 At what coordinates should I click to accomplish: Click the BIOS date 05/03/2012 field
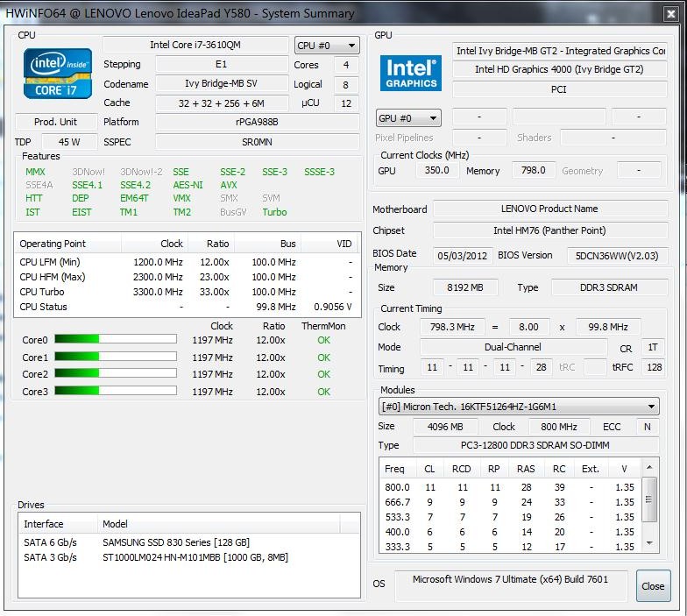pyautogui.click(x=463, y=256)
